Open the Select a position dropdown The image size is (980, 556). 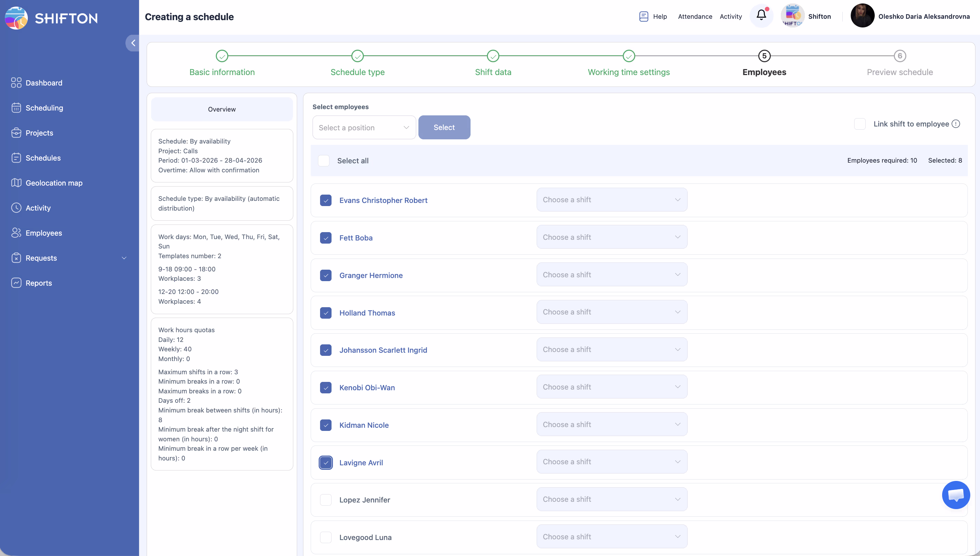364,128
